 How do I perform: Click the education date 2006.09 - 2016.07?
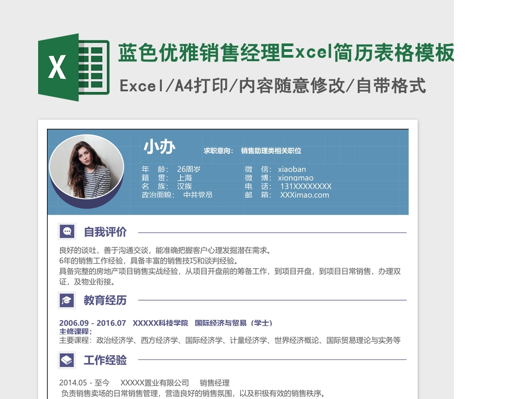[93, 323]
